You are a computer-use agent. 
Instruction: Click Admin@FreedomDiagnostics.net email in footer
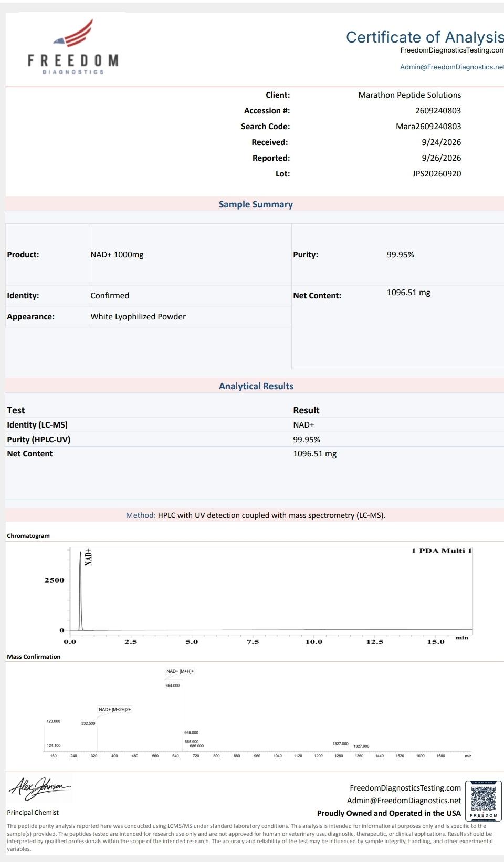coord(404,801)
